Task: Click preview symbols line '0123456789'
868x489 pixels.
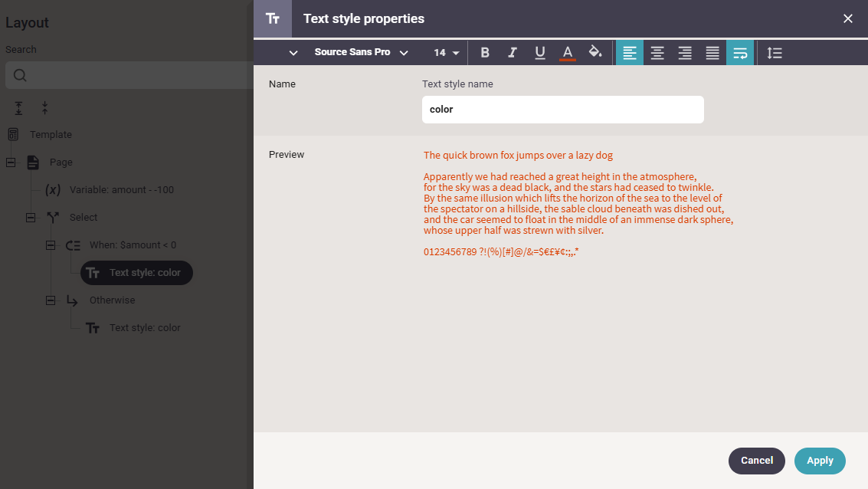Action: [501, 252]
